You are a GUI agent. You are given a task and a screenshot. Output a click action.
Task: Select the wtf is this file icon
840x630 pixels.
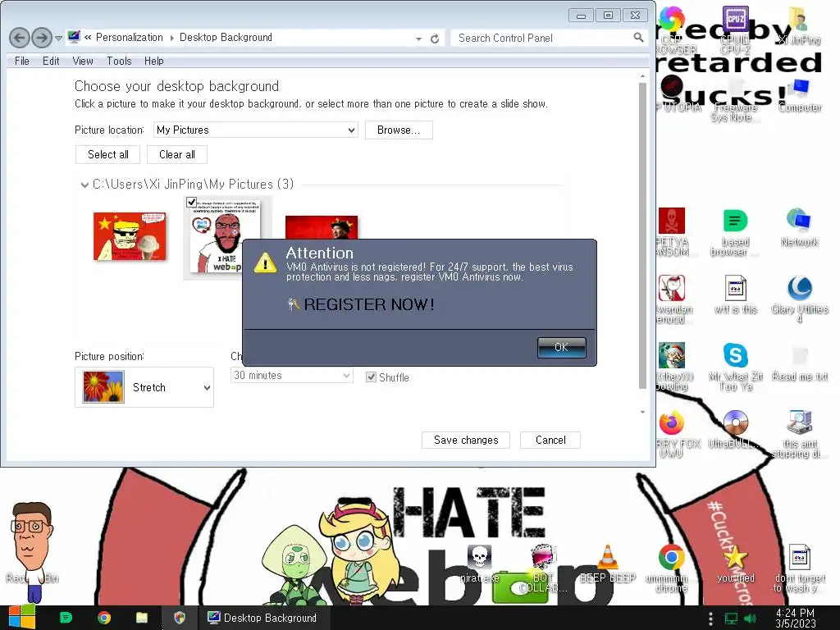(735, 294)
